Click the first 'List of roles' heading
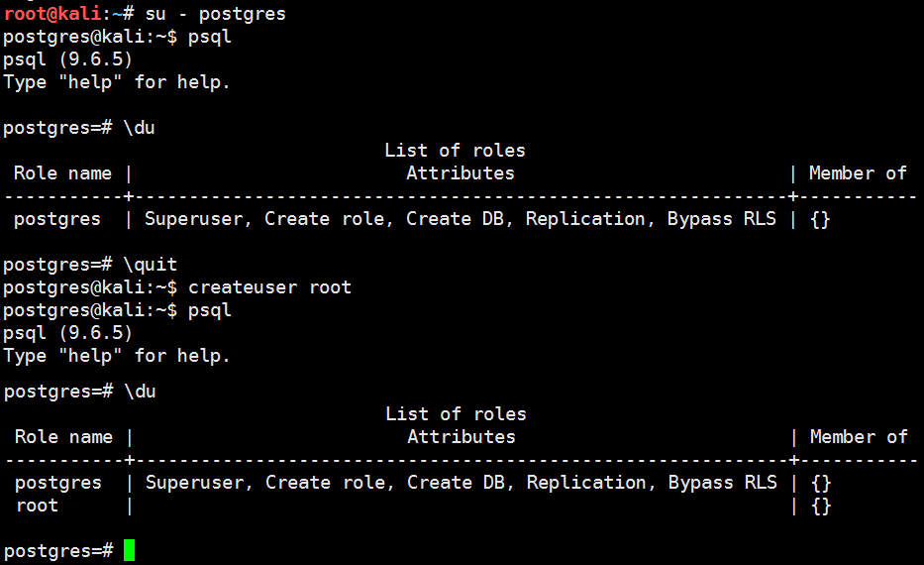The width and height of the screenshot is (924, 565). point(455,151)
